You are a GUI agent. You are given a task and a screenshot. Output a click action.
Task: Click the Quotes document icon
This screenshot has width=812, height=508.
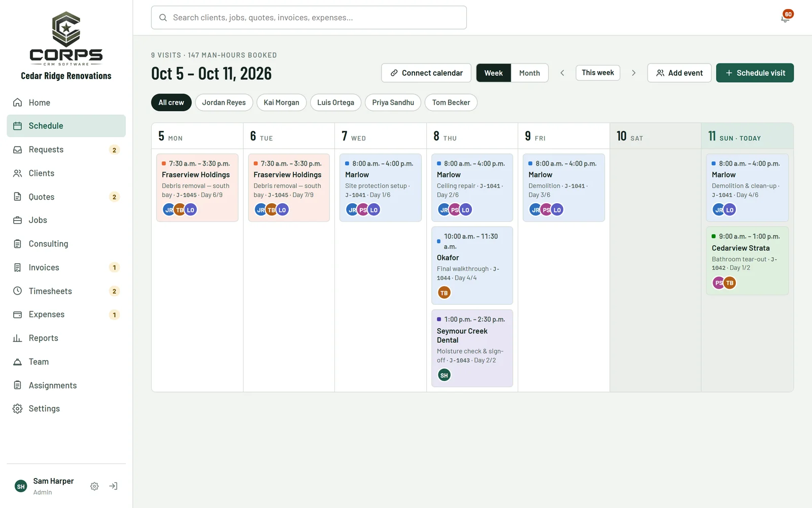pyautogui.click(x=18, y=197)
